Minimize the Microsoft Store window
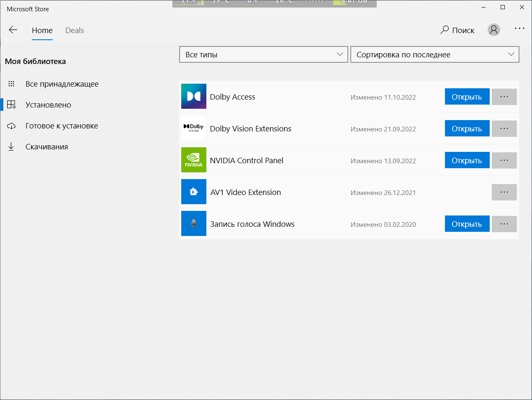This screenshot has width=532, height=400. [x=483, y=7]
